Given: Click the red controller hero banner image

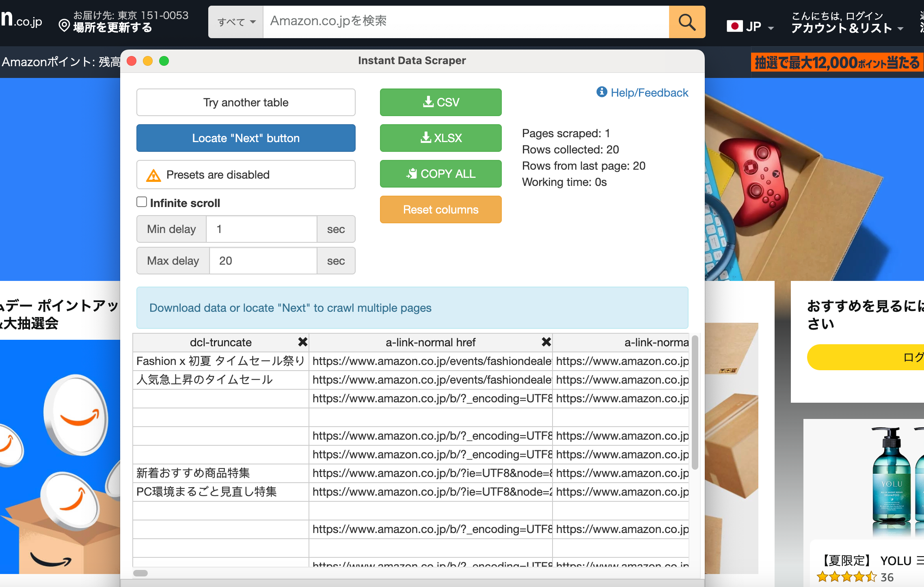Looking at the screenshot, I should [x=814, y=179].
